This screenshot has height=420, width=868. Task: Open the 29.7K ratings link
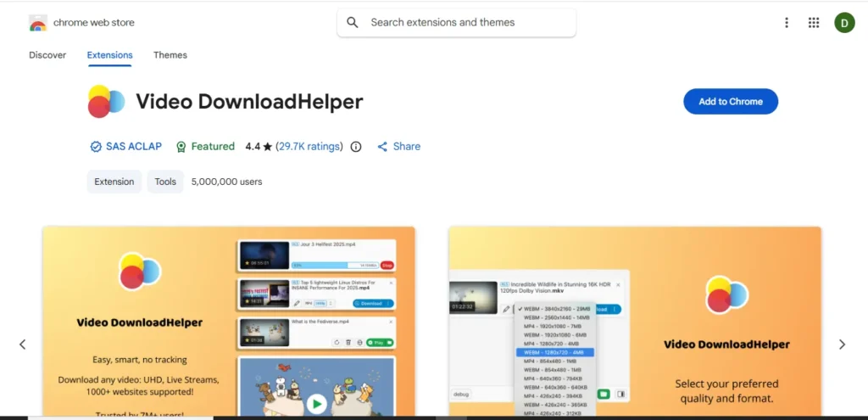coord(309,146)
